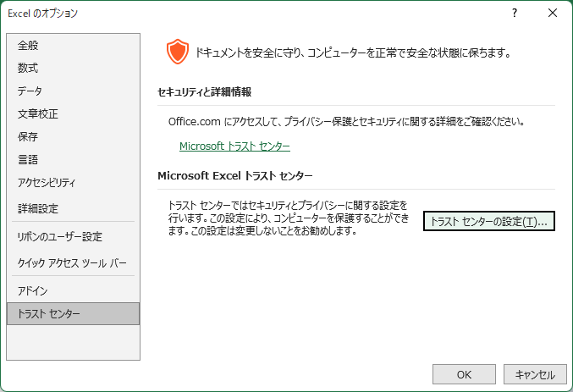
Task: Select the 詳細設定 category
Action: (38, 208)
